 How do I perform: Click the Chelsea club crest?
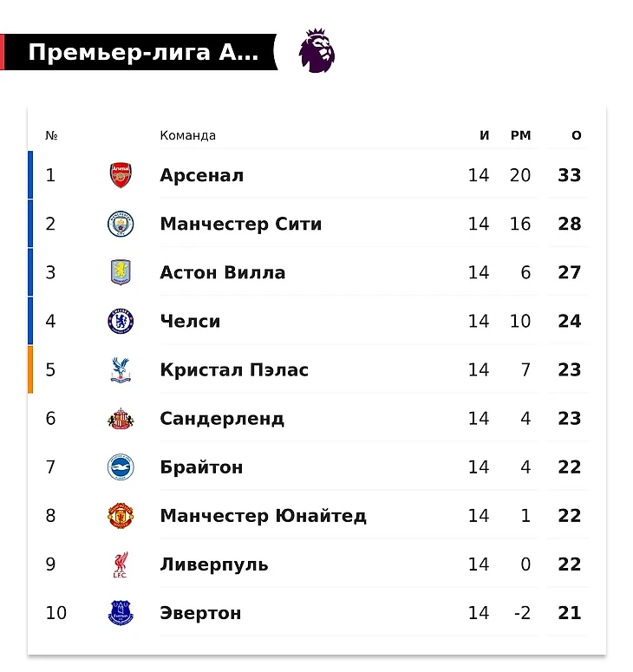[x=121, y=321]
